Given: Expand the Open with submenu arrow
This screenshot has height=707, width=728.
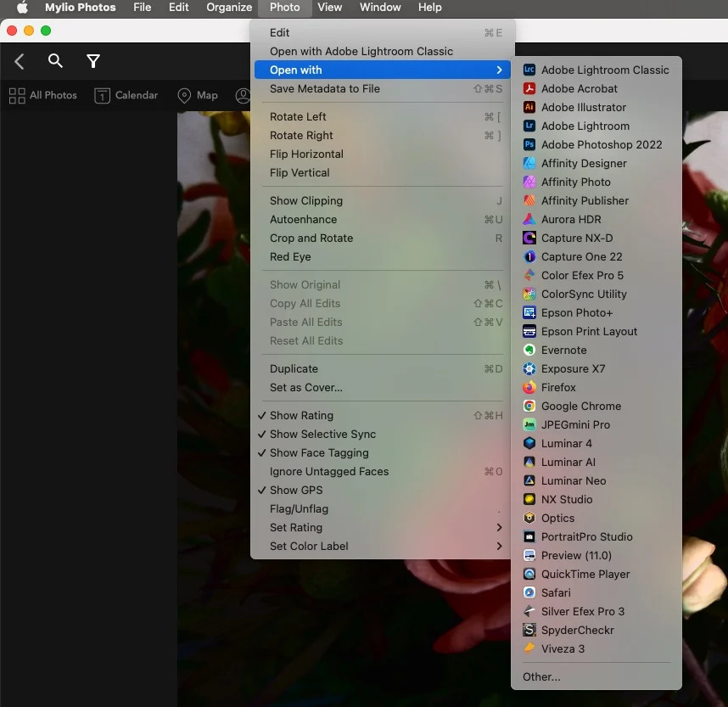Looking at the screenshot, I should click(500, 70).
